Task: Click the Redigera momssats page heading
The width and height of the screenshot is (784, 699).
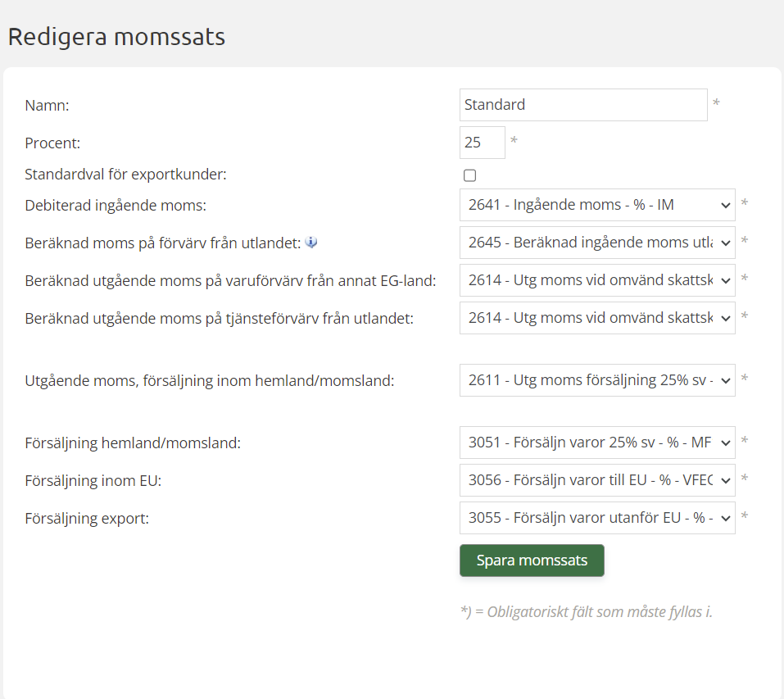Action: click(x=116, y=37)
